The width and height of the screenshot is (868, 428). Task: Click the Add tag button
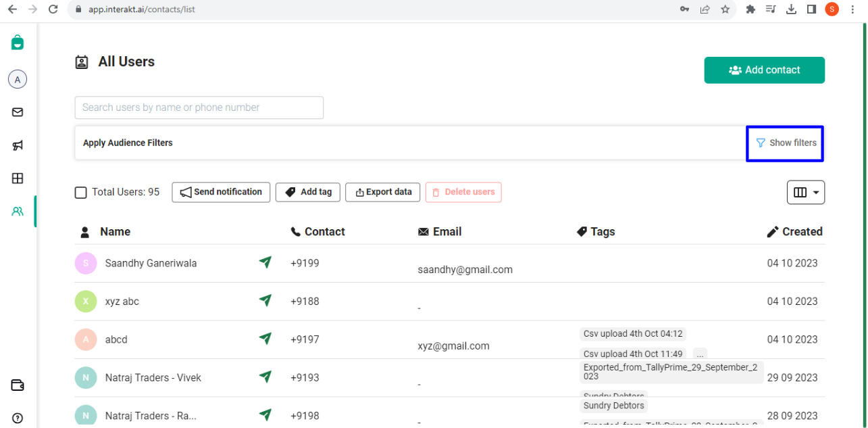click(x=308, y=192)
